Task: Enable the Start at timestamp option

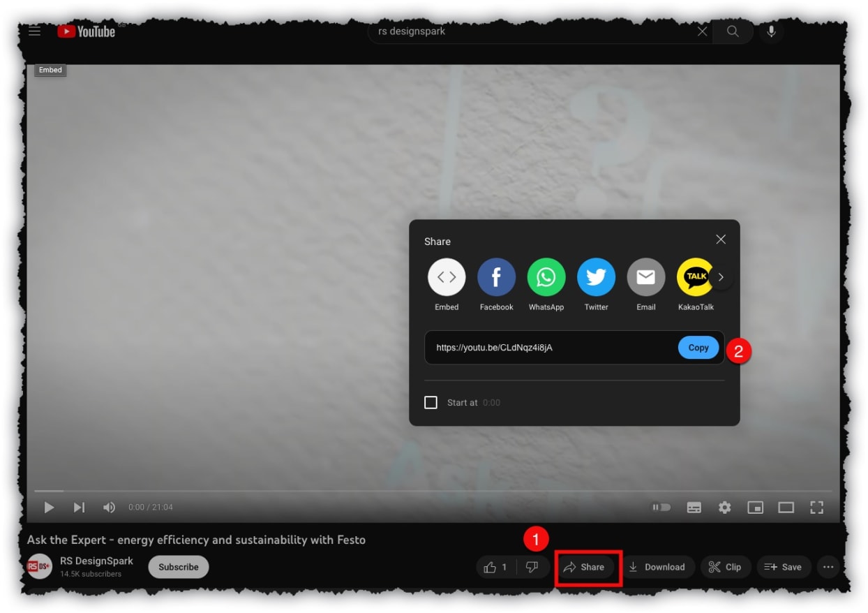Action: 431,402
